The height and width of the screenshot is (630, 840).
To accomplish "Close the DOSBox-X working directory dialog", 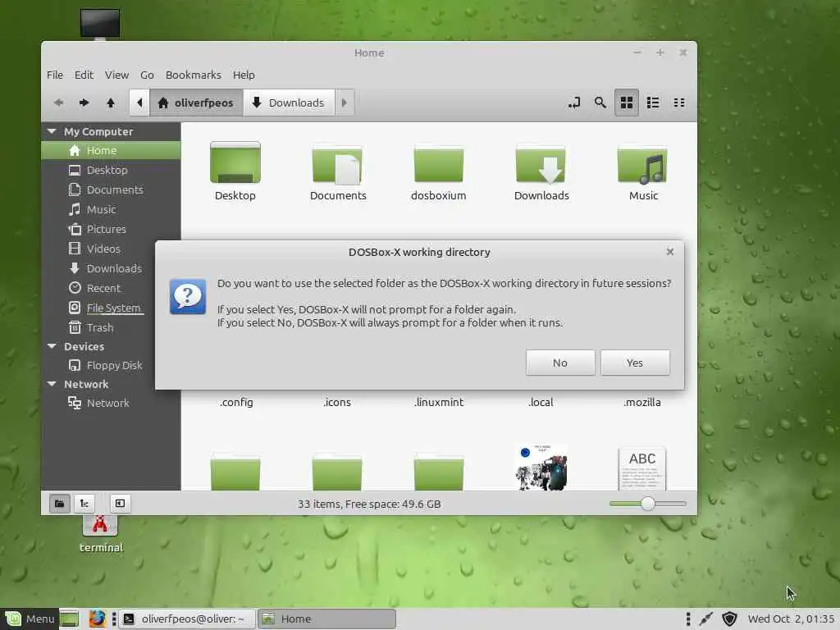I will pos(669,252).
